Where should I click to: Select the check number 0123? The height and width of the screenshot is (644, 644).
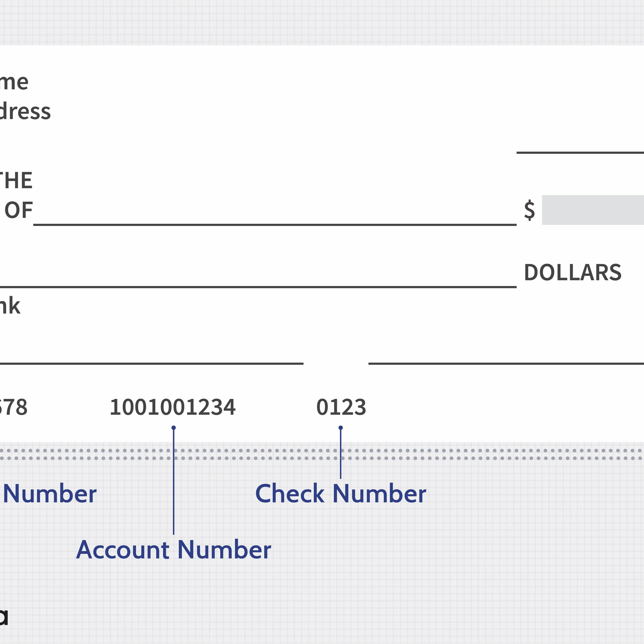click(341, 407)
